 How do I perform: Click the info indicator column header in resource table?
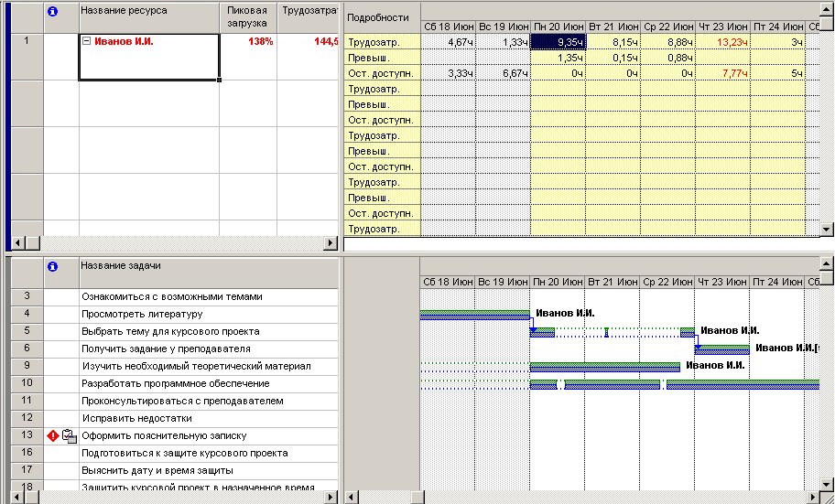click(52, 11)
